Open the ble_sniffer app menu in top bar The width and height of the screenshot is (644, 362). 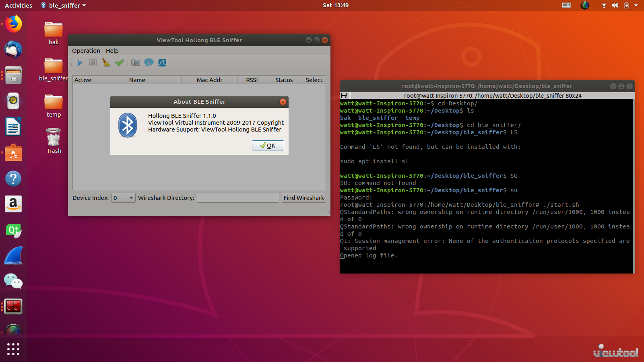click(64, 5)
